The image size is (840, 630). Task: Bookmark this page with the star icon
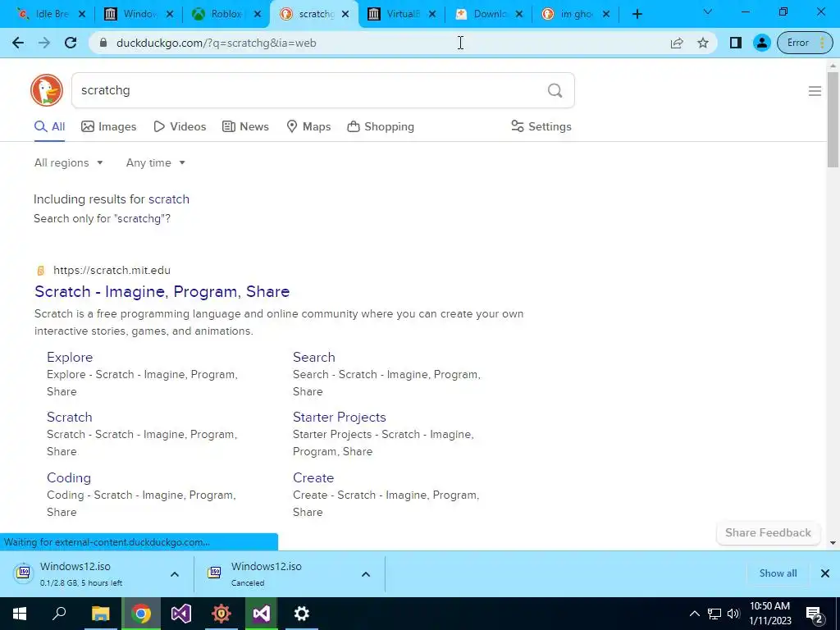(x=703, y=43)
